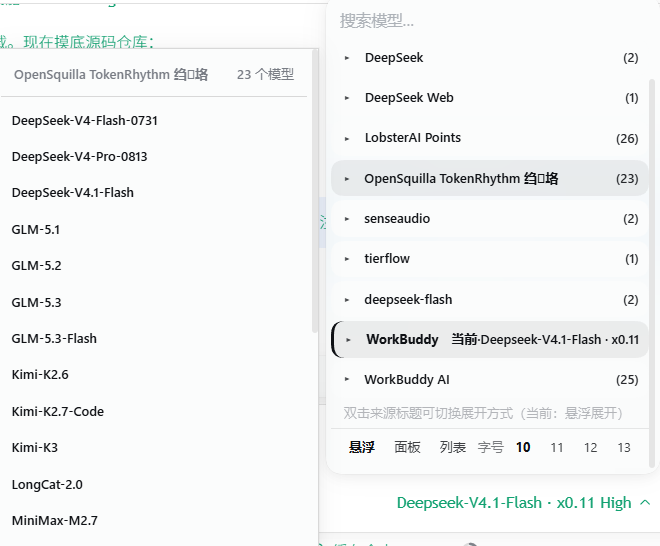Select the senseaudio provider row
This screenshot has height=546, width=660.
490,218
